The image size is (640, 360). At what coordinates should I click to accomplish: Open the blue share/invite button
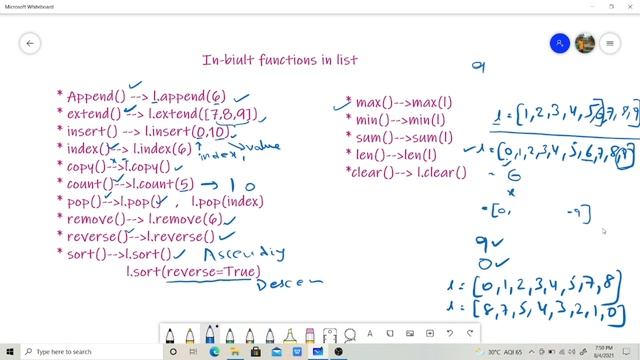pyautogui.click(x=560, y=43)
